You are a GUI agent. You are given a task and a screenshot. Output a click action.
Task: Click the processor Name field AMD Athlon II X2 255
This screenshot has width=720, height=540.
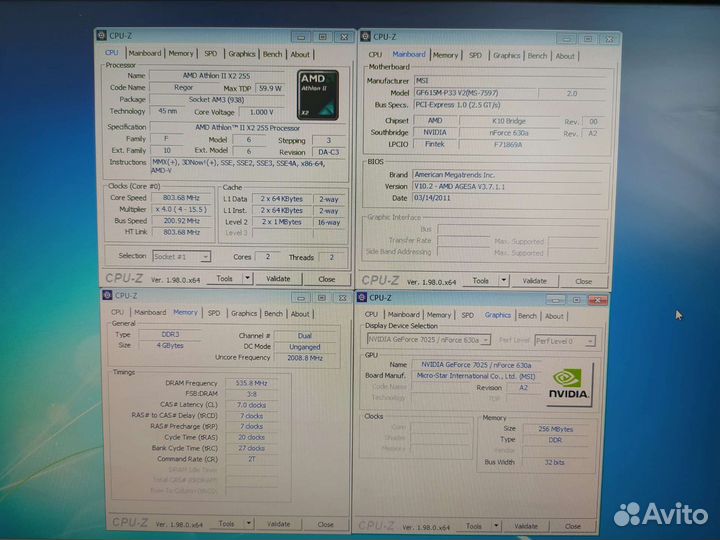pos(217,76)
